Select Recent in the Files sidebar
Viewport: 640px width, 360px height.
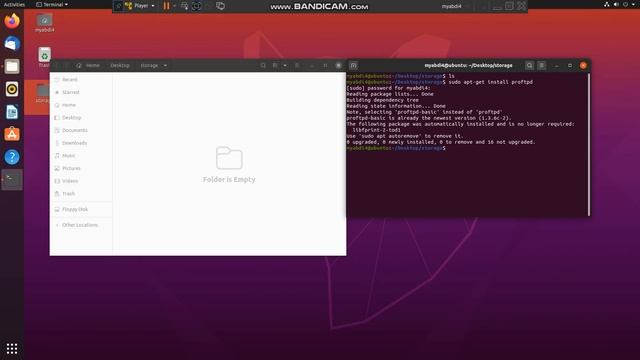tap(81, 80)
